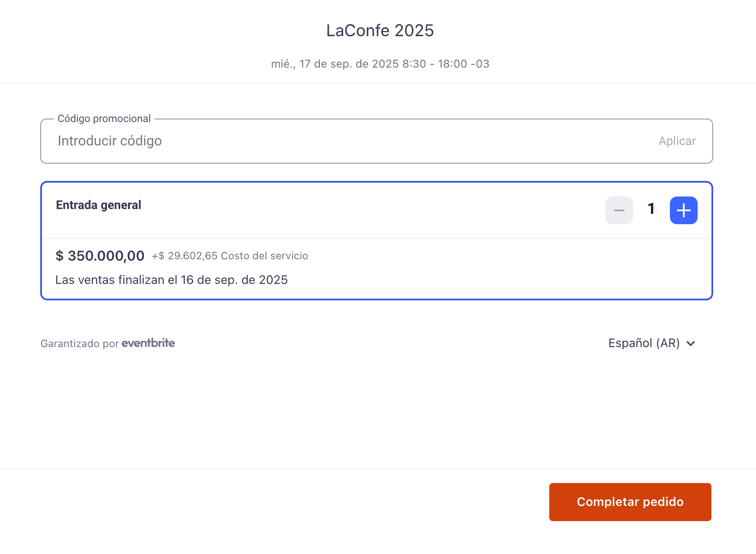Click the Completar pedido button
The width and height of the screenshot is (756, 554).
tap(630, 502)
